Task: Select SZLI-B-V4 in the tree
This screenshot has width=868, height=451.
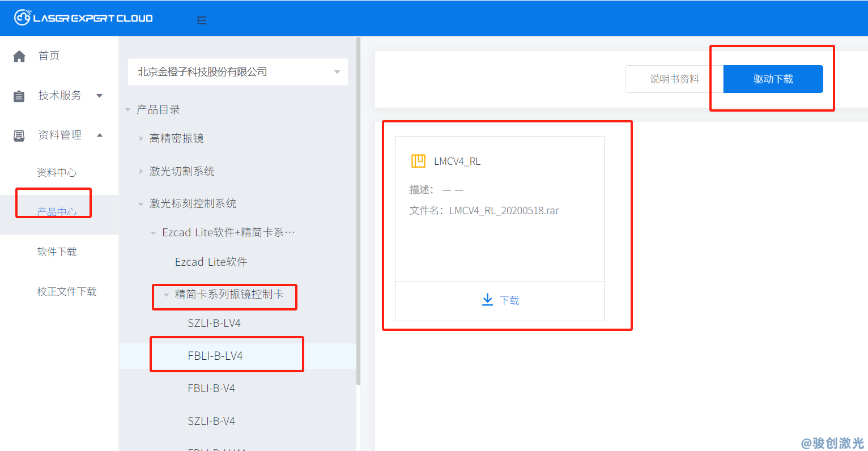Action: point(211,421)
